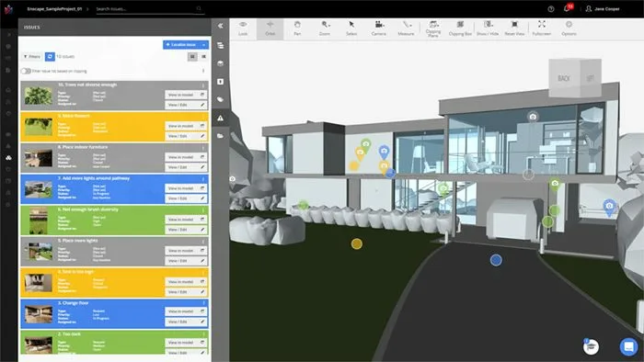Select the Look tool in the viewer toolbar
The width and height of the screenshot is (644, 362).
point(243,28)
